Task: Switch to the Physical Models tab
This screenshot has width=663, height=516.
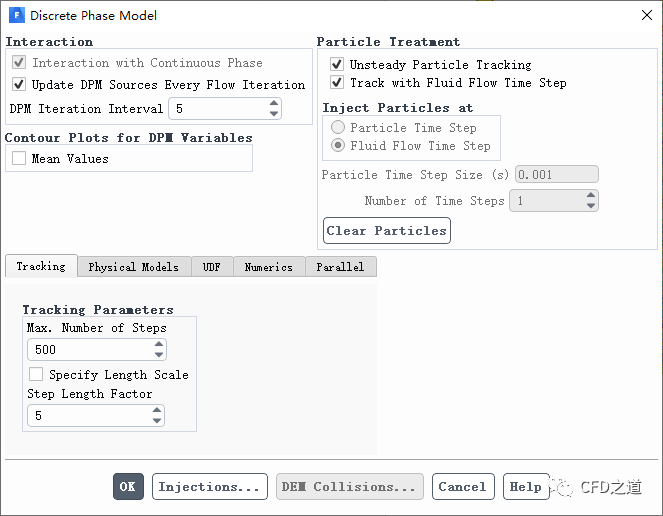Action: 133,267
